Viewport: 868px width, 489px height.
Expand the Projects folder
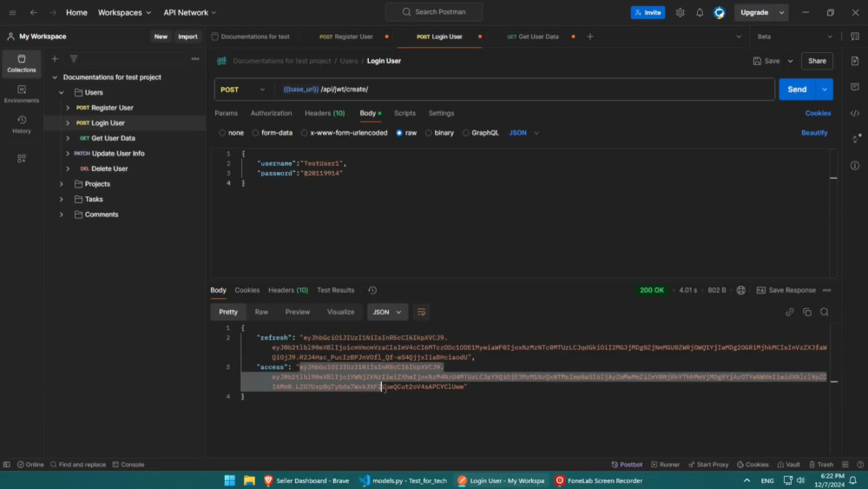point(61,184)
